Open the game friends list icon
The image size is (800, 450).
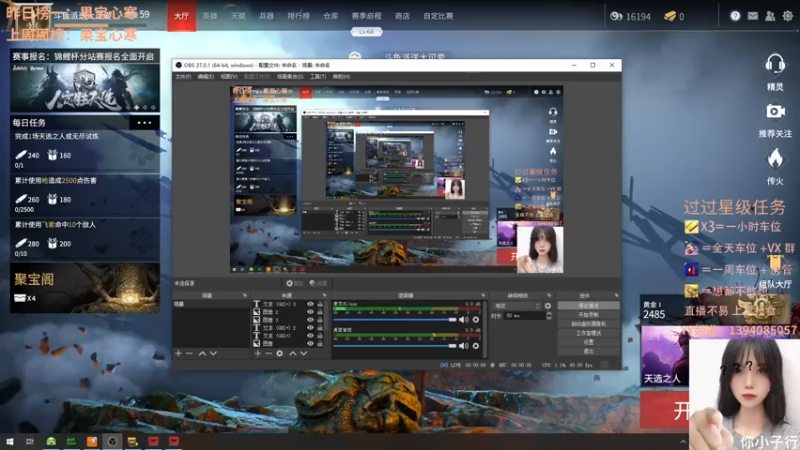coord(770,16)
